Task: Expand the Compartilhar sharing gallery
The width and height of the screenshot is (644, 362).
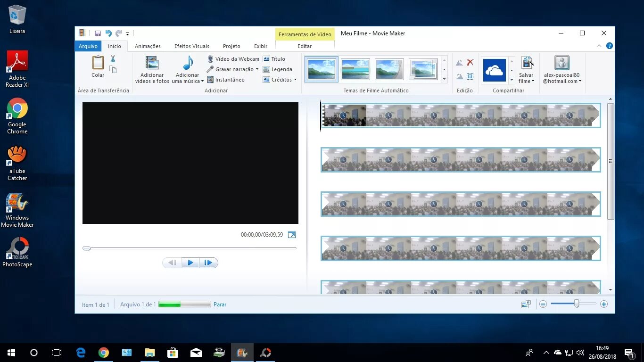Action: coord(512,79)
